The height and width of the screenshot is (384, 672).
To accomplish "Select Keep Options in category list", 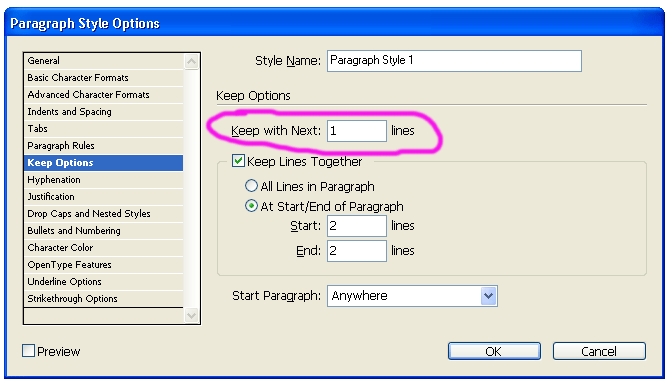I will 104,163.
